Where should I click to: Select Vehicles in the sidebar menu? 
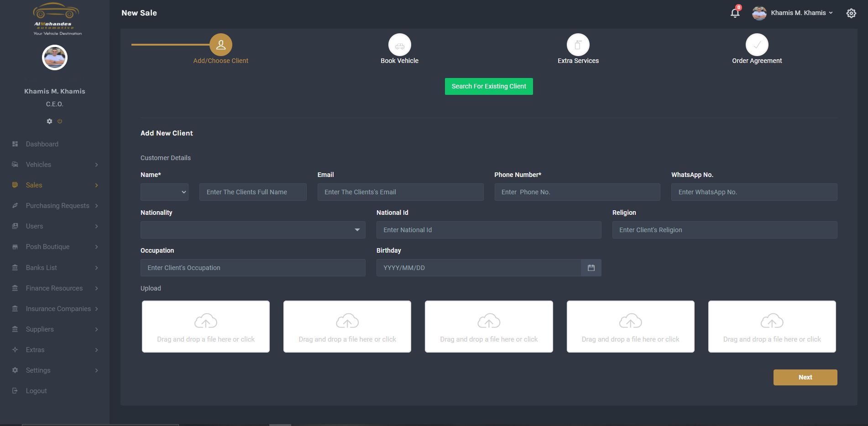38,165
